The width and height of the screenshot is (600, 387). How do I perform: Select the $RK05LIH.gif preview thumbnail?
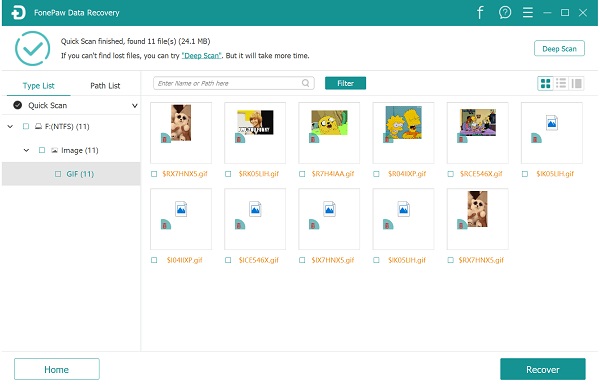(x=255, y=122)
